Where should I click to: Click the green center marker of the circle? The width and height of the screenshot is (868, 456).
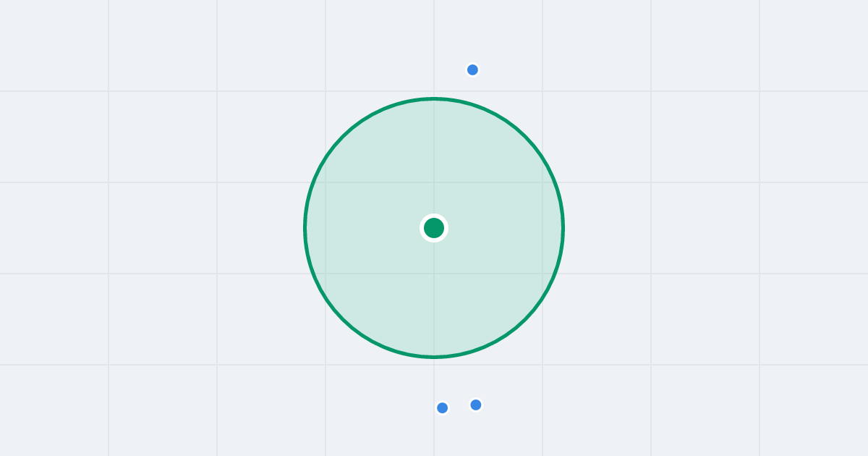pyautogui.click(x=434, y=228)
